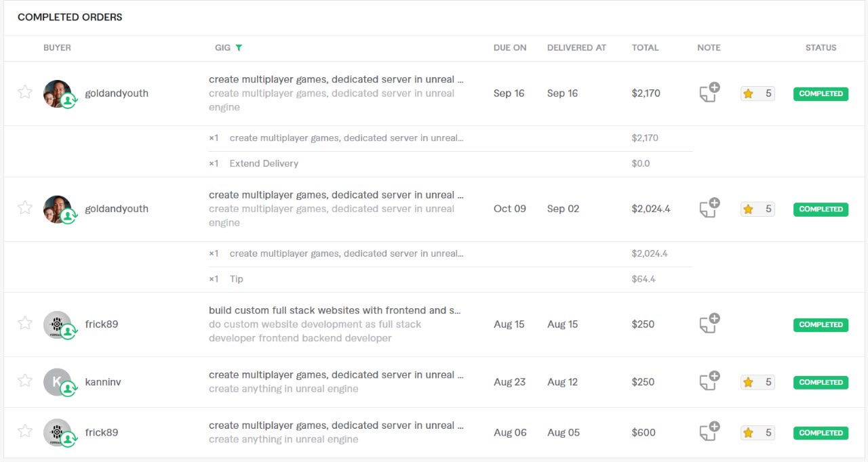Image resolution: width=868 pixels, height=462 pixels.
Task: Open kanninv buyer avatar
Action: coord(58,383)
